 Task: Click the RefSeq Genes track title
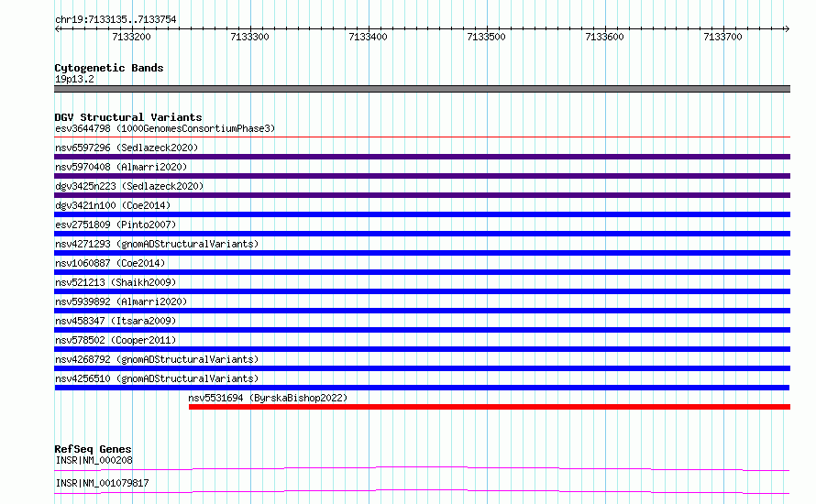pos(93,449)
